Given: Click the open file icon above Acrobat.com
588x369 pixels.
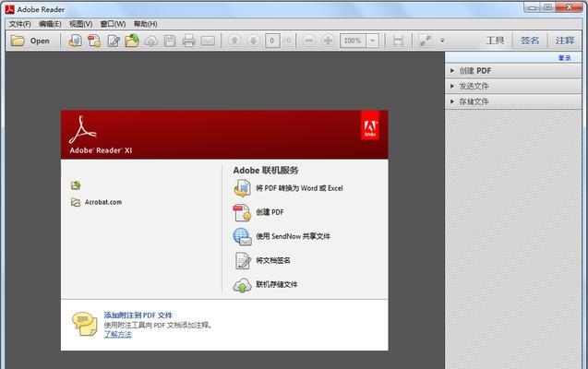Looking at the screenshot, I should pyautogui.click(x=76, y=185).
